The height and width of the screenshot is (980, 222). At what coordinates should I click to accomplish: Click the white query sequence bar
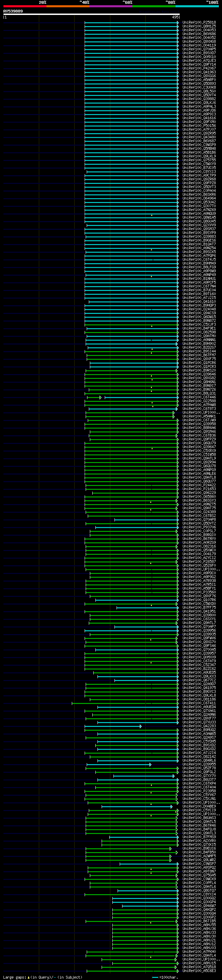coord(91,14)
